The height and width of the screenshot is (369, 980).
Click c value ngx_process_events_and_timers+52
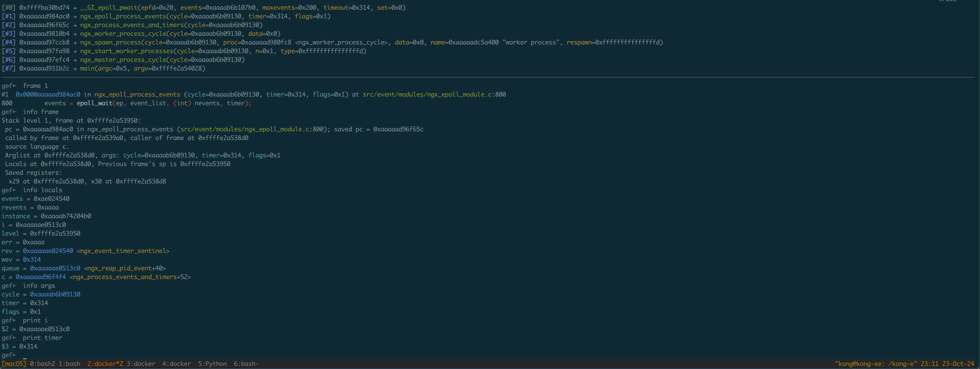(130, 277)
